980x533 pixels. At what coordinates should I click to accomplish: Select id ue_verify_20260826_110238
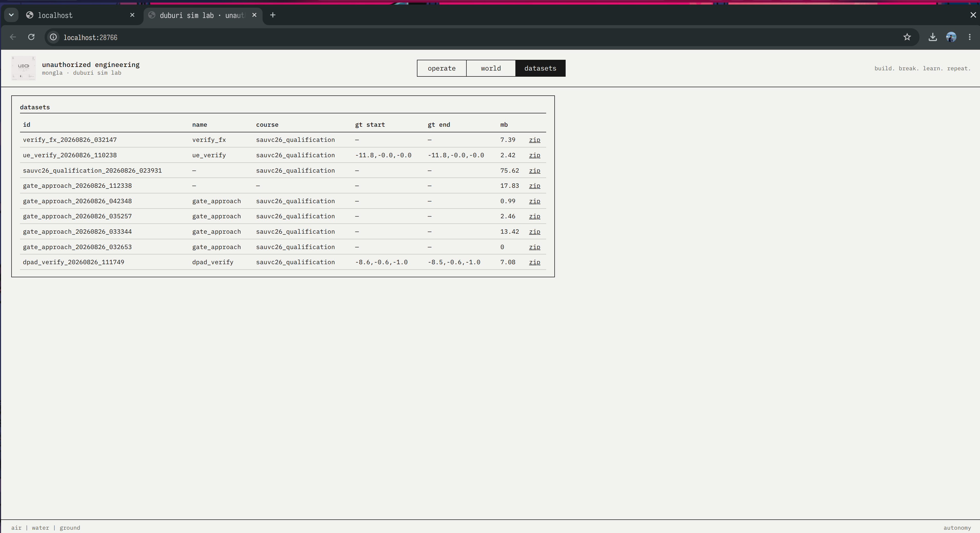pyautogui.click(x=70, y=155)
